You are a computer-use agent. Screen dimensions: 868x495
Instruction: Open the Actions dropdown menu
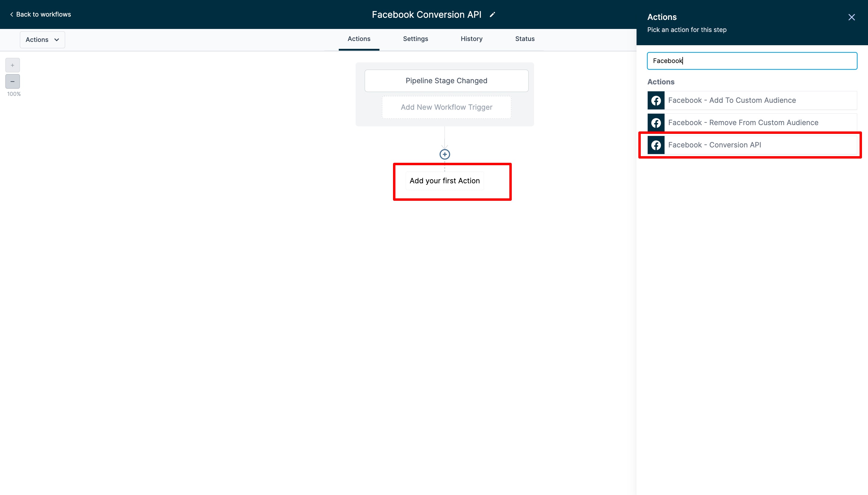click(x=42, y=40)
